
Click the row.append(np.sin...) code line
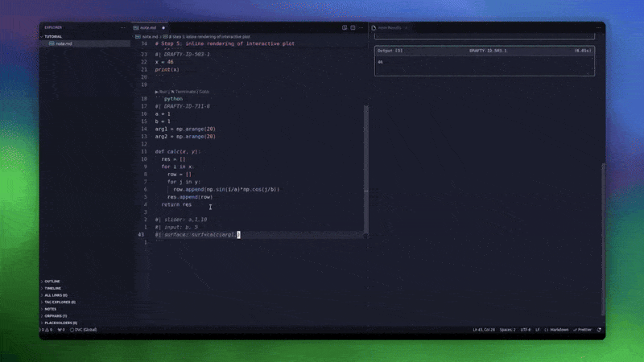click(226, 189)
